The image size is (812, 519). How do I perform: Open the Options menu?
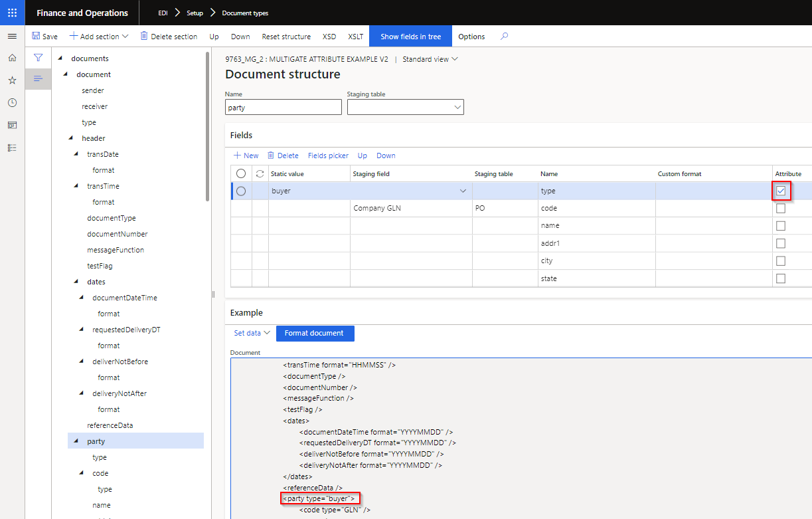471,37
